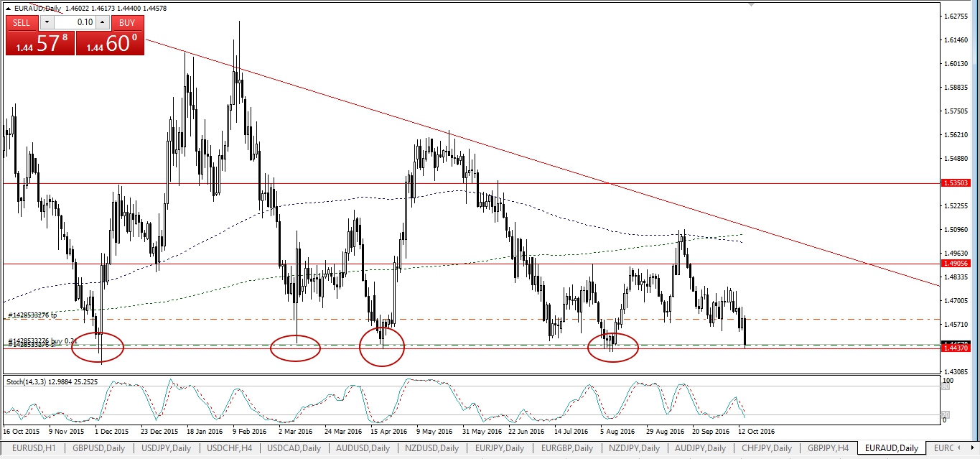Click the #1428533276 buy 0.21 order label
The width and height of the screenshot is (980, 459).
point(43,341)
